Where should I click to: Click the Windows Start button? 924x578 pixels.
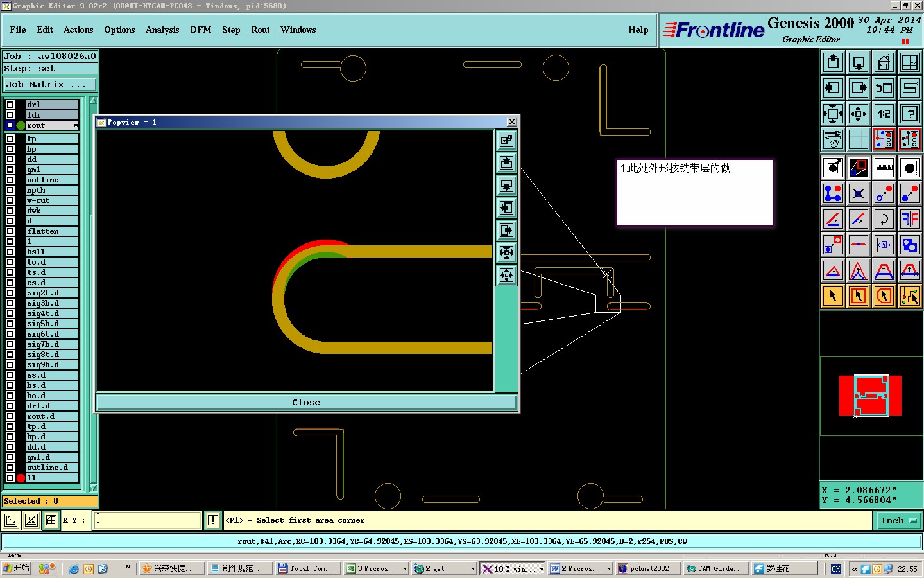point(17,568)
